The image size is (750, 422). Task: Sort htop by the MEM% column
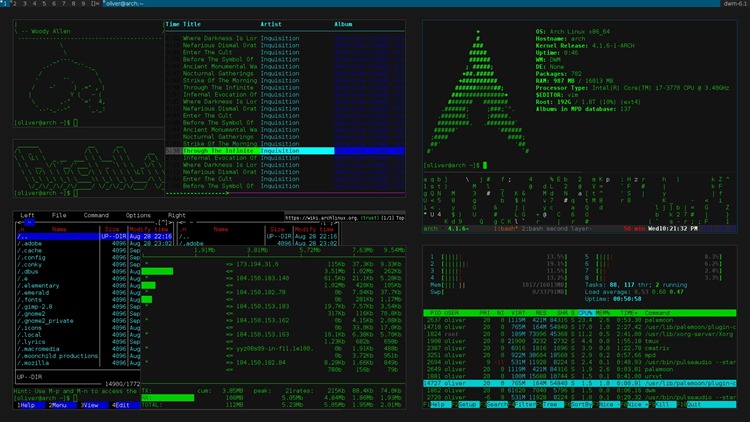[x=603, y=313]
